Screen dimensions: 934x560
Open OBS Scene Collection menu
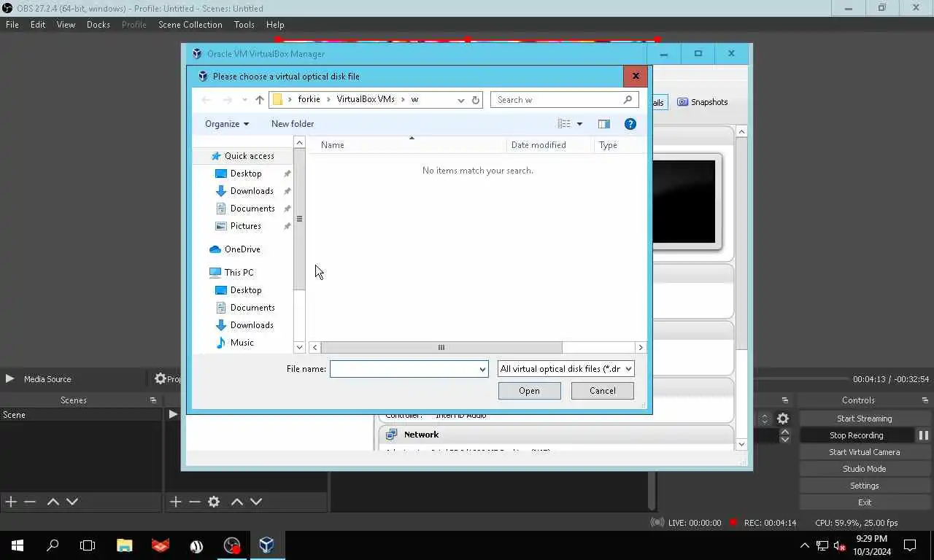(190, 25)
